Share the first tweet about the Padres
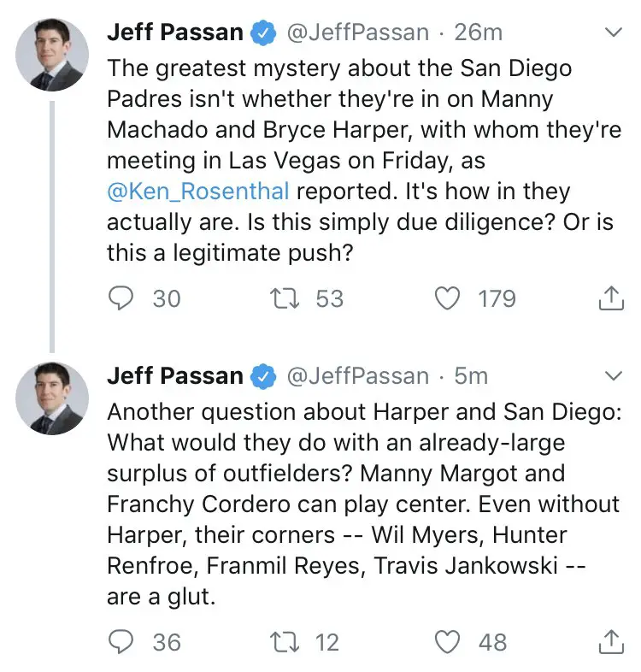This screenshot has height=672, width=641. [609, 298]
